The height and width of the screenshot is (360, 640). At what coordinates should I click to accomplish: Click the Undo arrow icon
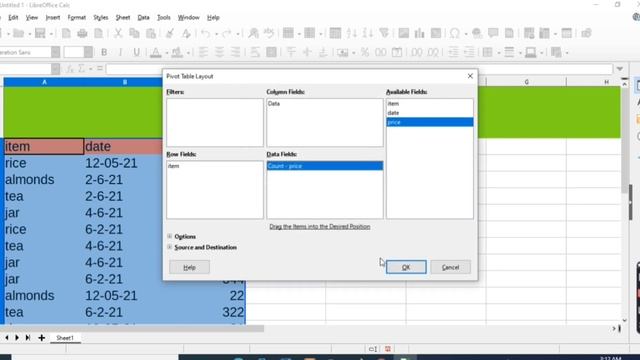point(206,33)
